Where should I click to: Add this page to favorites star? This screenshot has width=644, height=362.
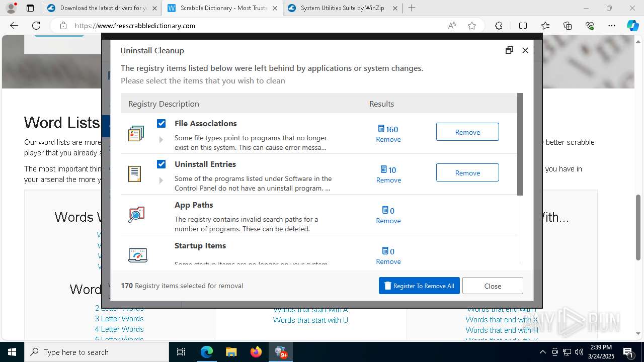click(472, 26)
